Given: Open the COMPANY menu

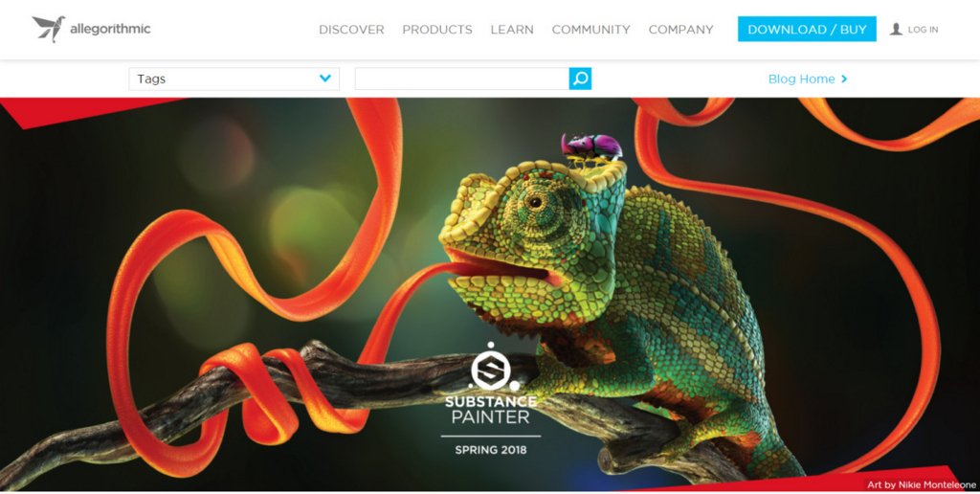Looking at the screenshot, I should [x=680, y=30].
